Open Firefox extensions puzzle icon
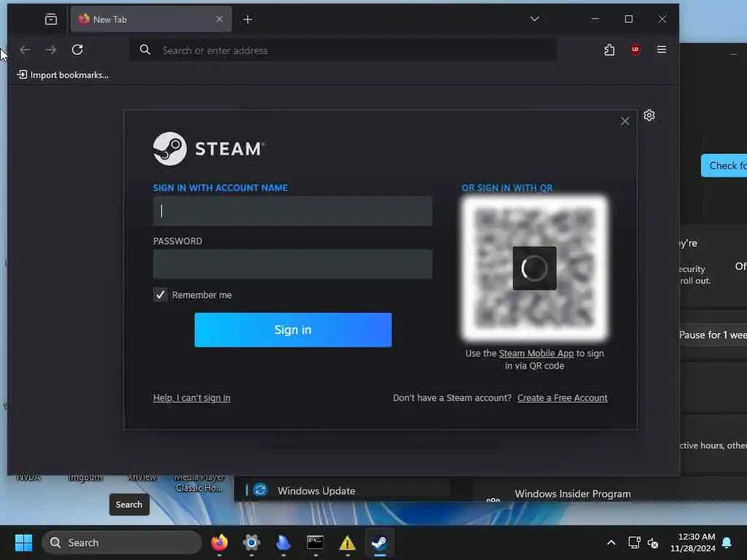This screenshot has width=747, height=560. 609,50
